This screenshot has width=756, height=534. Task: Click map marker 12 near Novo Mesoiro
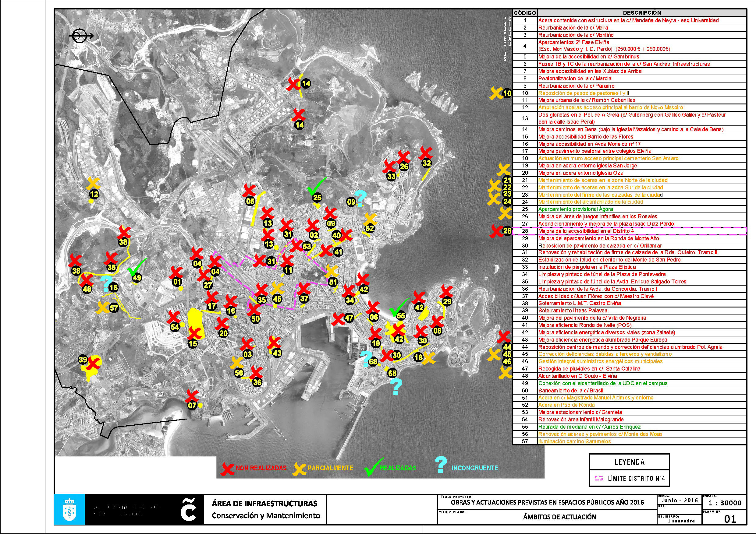click(94, 194)
